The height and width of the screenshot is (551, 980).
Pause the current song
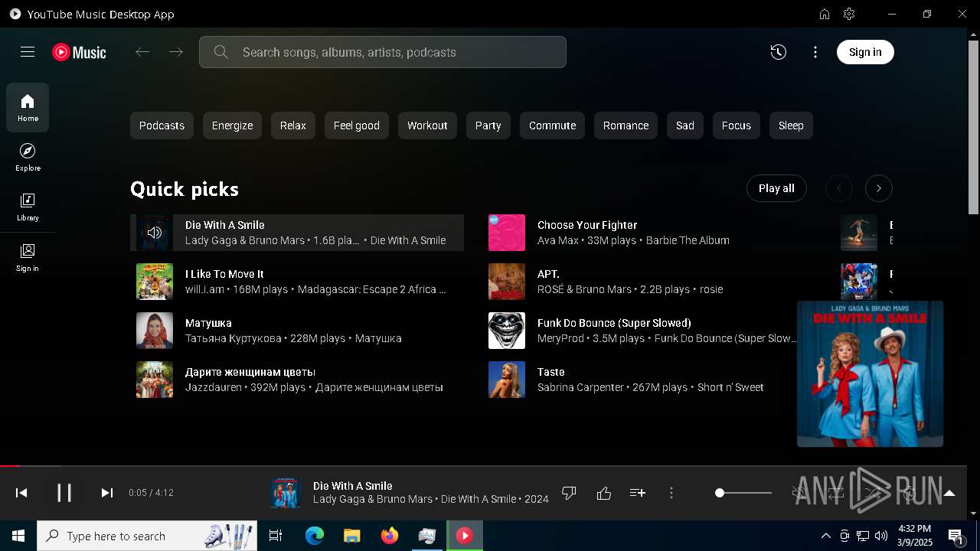[64, 493]
